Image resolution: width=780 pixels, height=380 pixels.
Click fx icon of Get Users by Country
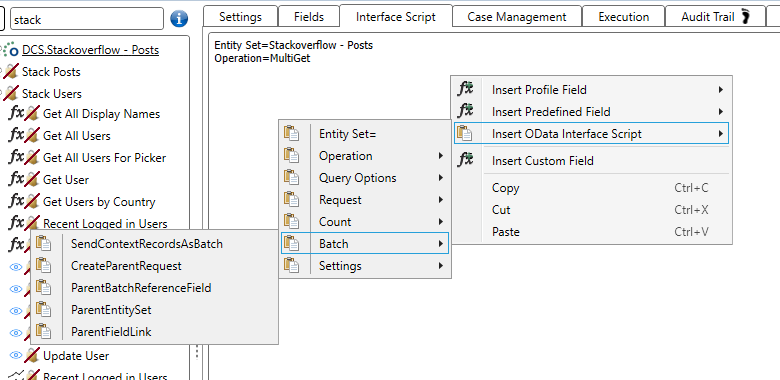(16, 201)
